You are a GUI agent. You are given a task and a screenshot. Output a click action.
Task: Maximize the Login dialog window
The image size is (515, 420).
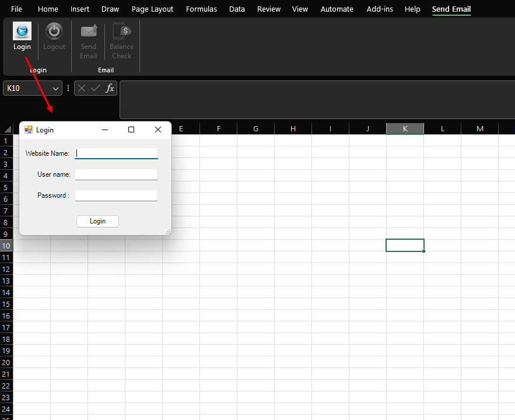point(131,129)
